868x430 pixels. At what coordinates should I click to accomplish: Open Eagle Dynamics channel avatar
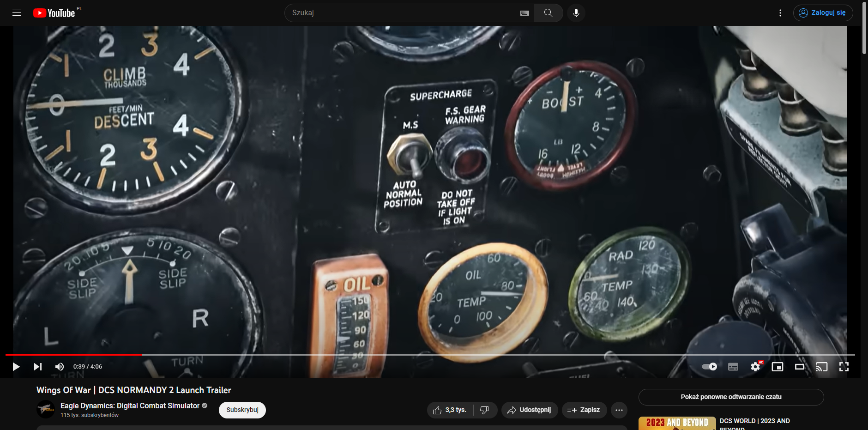(x=46, y=409)
